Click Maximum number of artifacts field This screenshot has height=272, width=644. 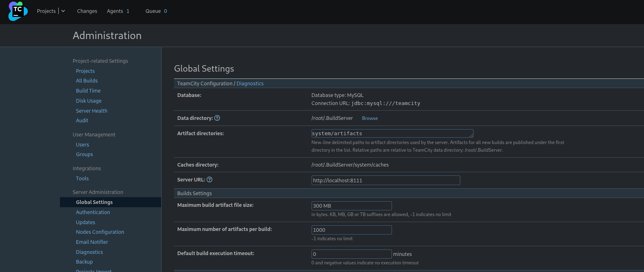pyautogui.click(x=352, y=230)
